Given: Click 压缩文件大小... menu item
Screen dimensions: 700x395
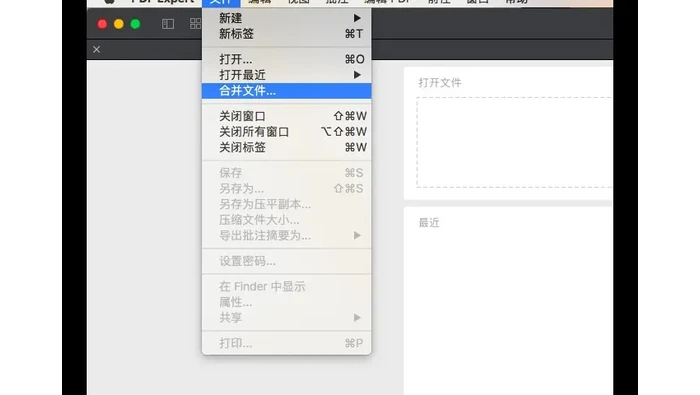Looking at the screenshot, I should pyautogui.click(x=287, y=220).
